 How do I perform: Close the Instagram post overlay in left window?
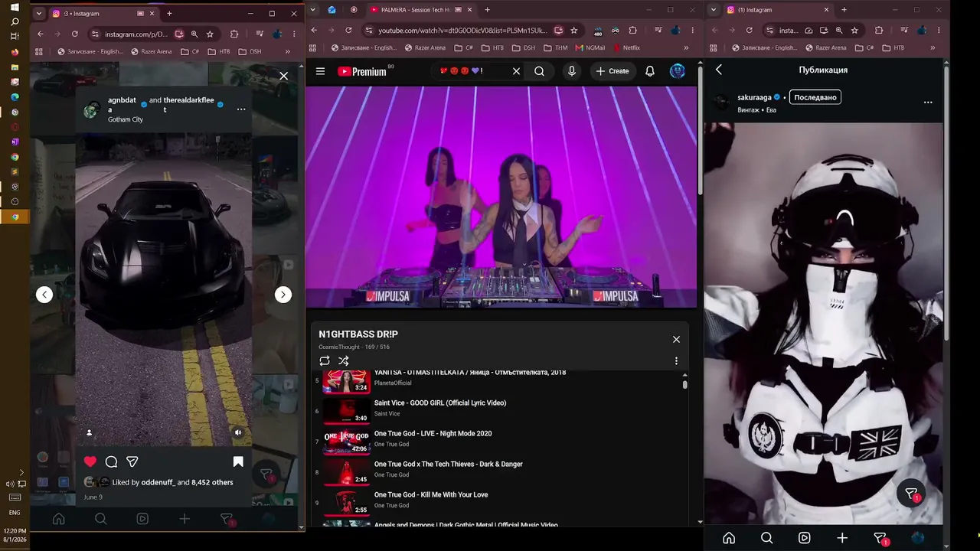point(284,76)
